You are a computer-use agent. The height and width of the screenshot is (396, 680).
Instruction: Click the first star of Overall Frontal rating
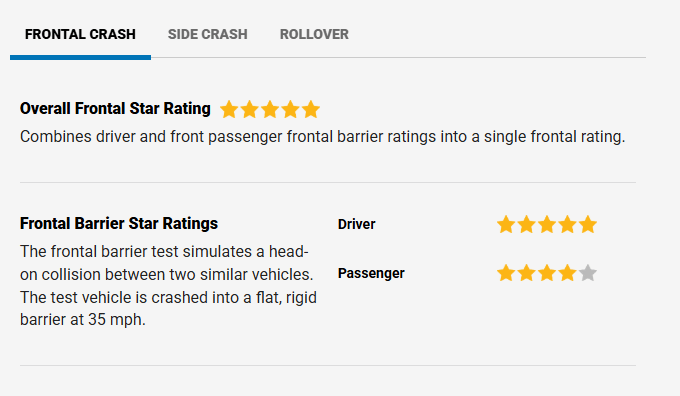tap(229, 109)
